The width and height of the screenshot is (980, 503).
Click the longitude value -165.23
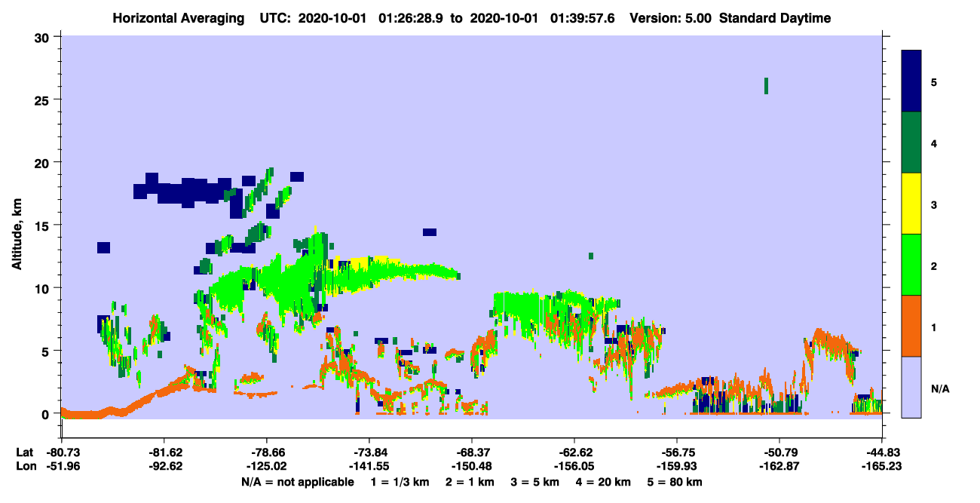(x=881, y=466)
